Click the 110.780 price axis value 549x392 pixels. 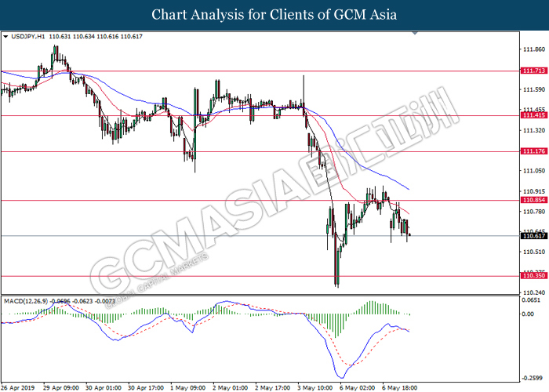click(534, 212)
